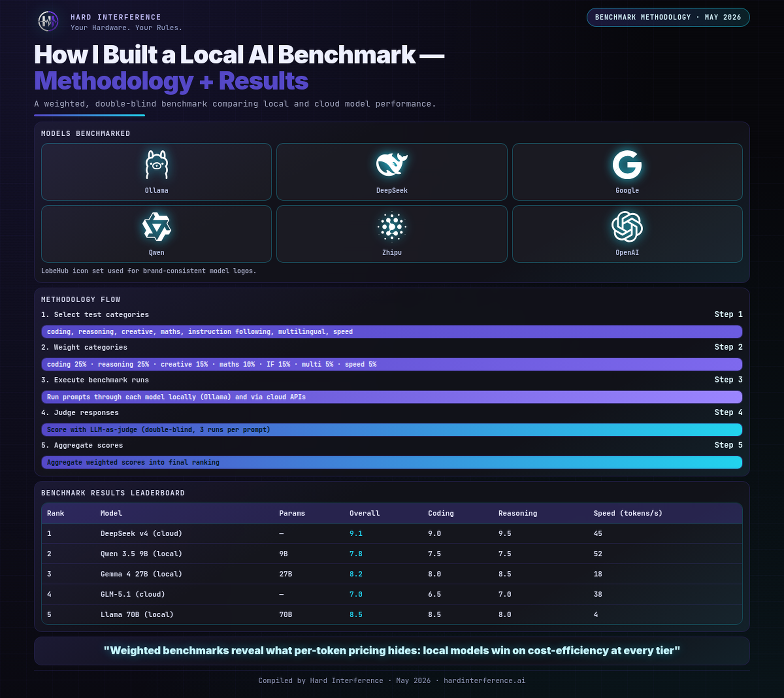Select the 'Qwen 3.5 9B (local)' row

tap(392, 554)
